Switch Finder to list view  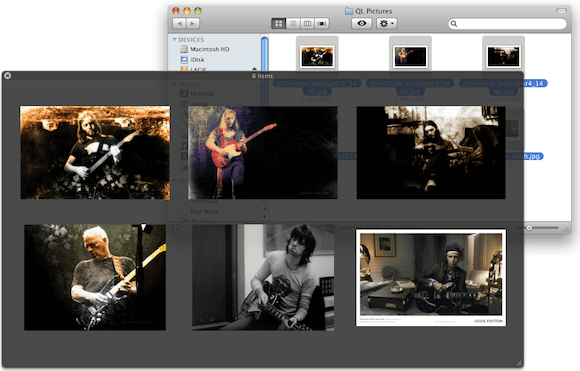coord(293,24)
